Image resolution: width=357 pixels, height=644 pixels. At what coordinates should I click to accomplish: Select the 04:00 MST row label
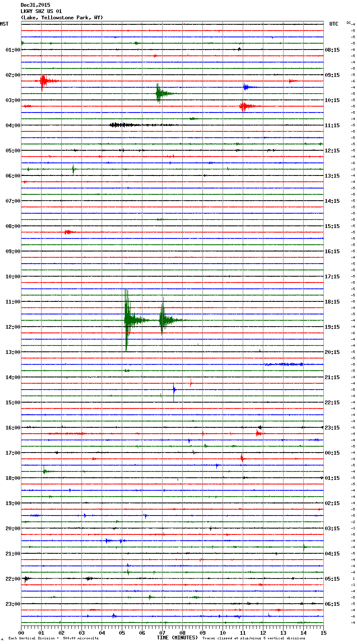pyautogui.click(x=13, y=126)
